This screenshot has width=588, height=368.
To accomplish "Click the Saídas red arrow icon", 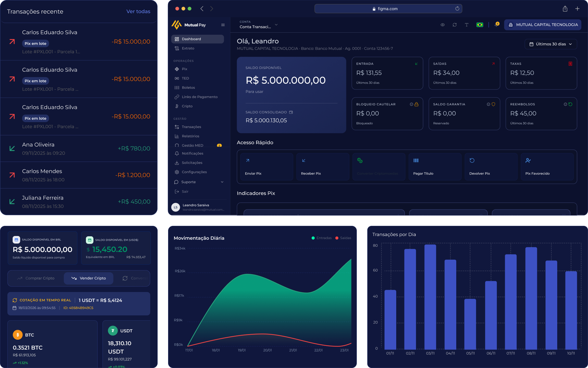I will pos(493,64).
